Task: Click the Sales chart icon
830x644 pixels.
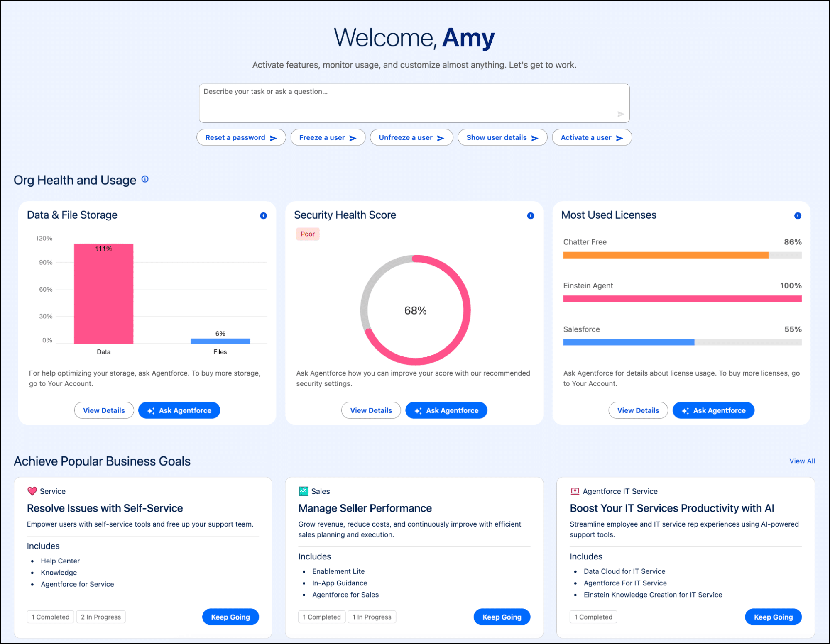Action: 304,491
